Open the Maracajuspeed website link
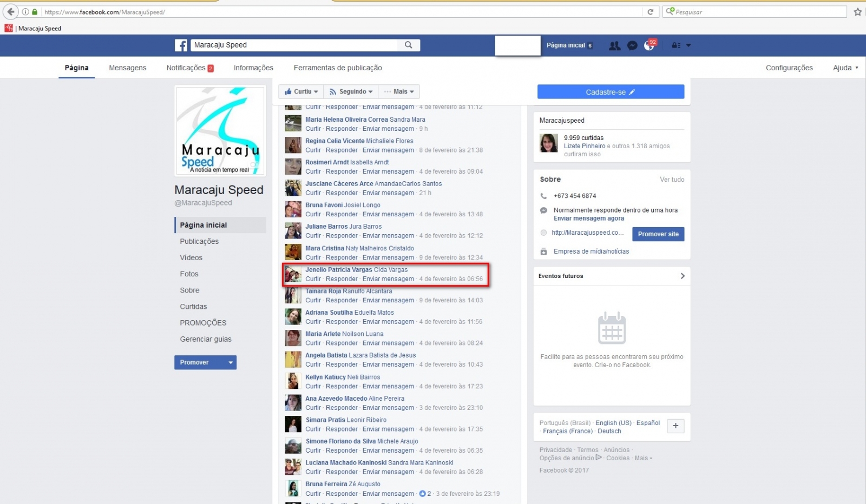866x504 pixels. [x=587, y=233]
